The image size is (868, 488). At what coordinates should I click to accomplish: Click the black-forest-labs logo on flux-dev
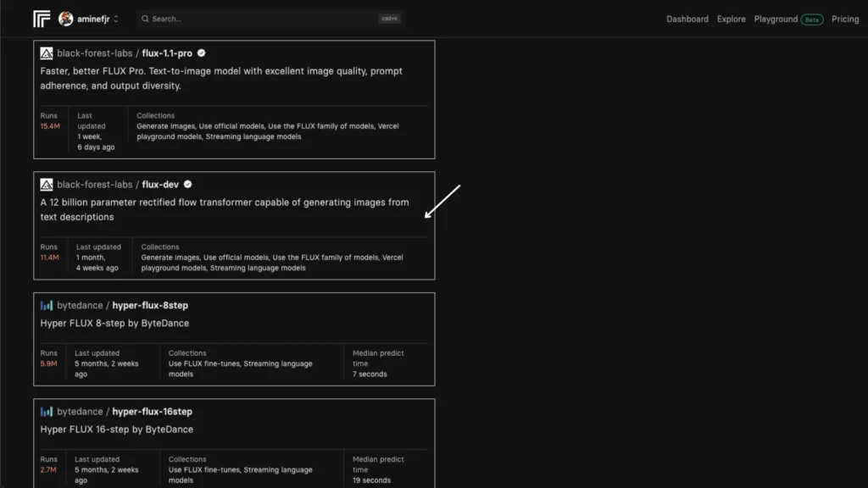click(x=47, y=184)
